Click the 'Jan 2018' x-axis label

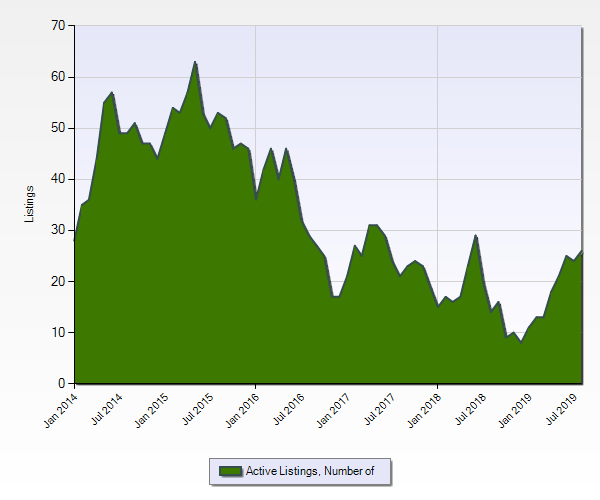pos(424,410)
